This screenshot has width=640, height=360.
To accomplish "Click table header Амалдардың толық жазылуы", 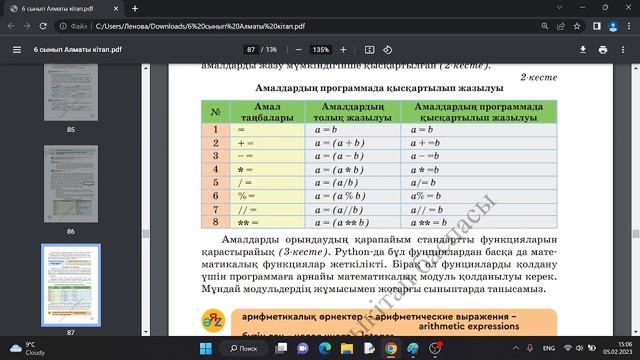I will tap(353, 112).
